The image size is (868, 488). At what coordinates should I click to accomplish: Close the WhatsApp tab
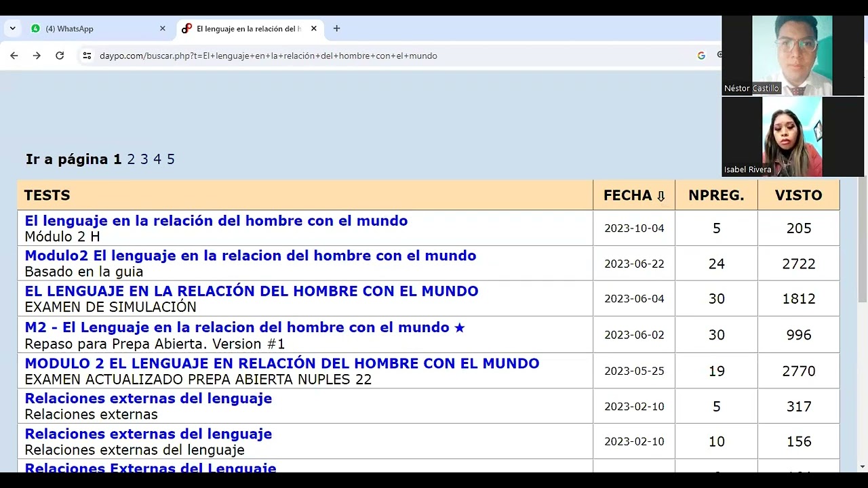162,28
